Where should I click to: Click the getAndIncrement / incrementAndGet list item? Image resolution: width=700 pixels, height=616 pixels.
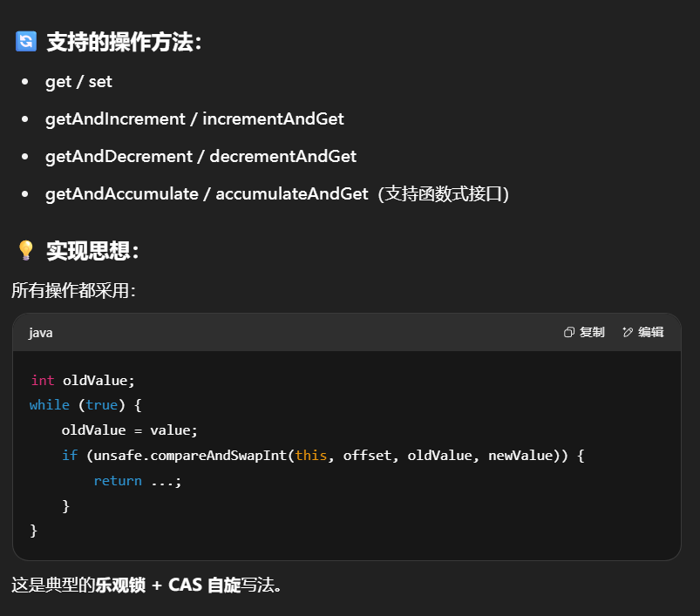click(194, 119)
